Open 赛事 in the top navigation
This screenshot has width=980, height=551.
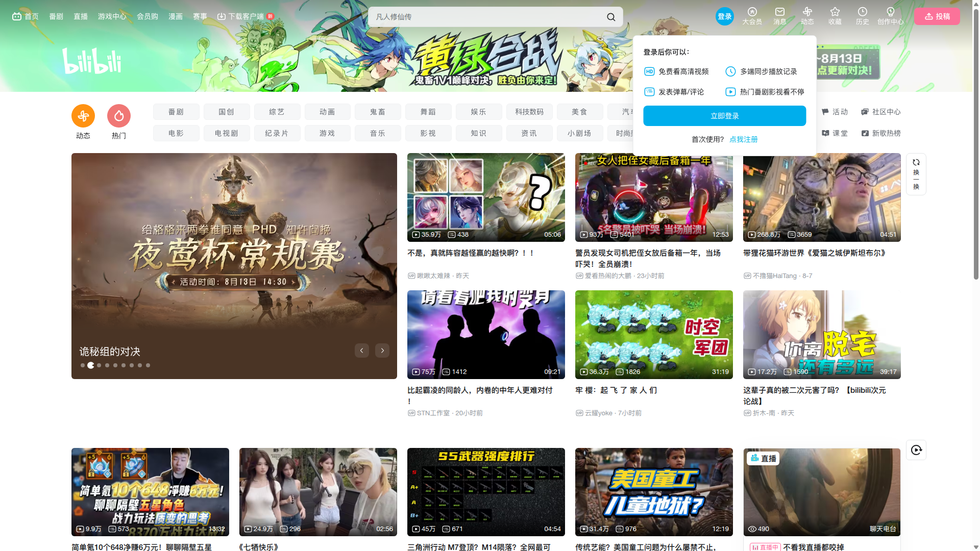(200, 16)
